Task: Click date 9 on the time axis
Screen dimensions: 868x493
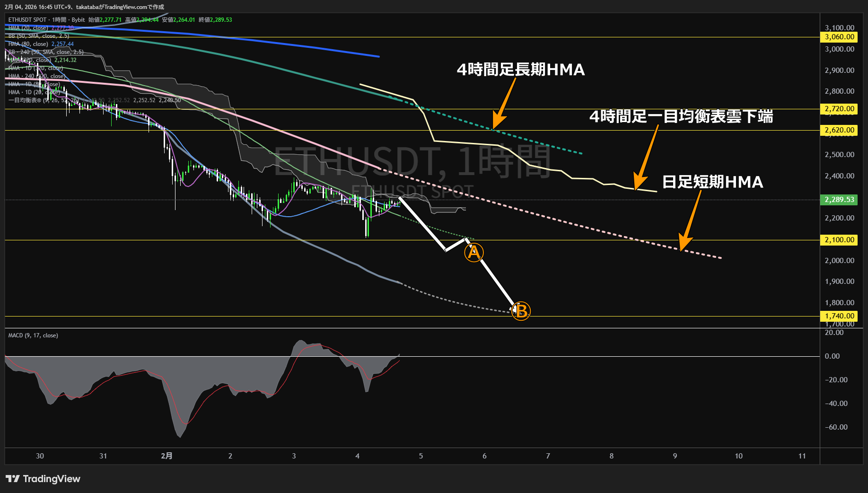Action: pyautogui.click(x=675, y=456)
